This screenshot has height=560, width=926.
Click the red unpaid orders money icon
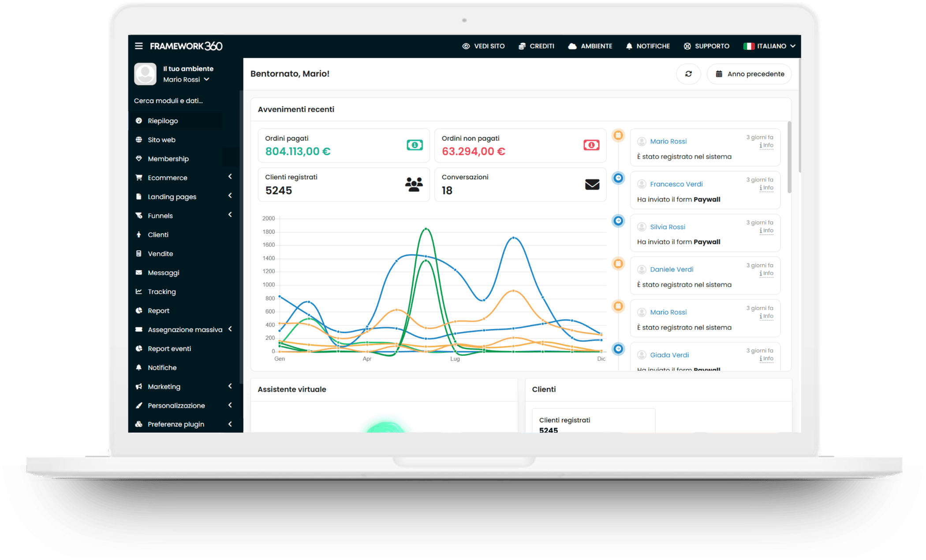pyautogui.click(x=591, y=145)
